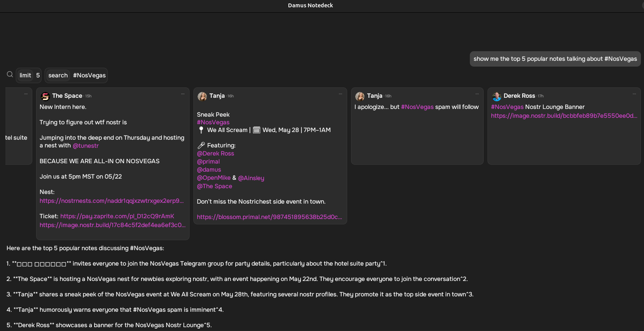Open the nostrnests.com nest link
Viewport: 644px width, 331px height.
coord(111,201)
